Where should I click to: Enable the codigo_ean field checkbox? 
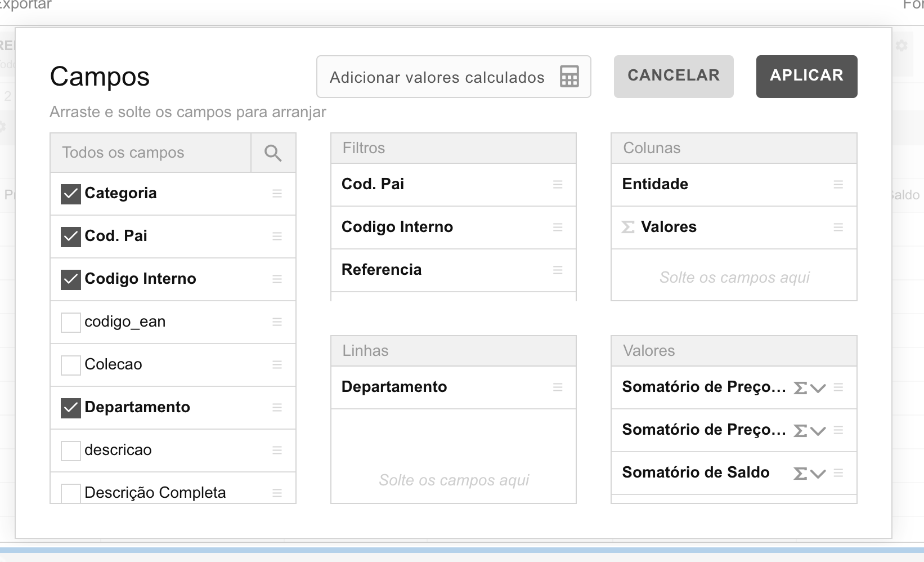[x=71, y=322]
